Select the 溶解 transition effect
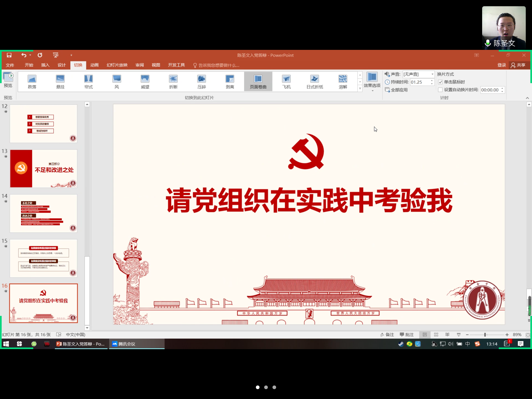 (x=343, y=81)
